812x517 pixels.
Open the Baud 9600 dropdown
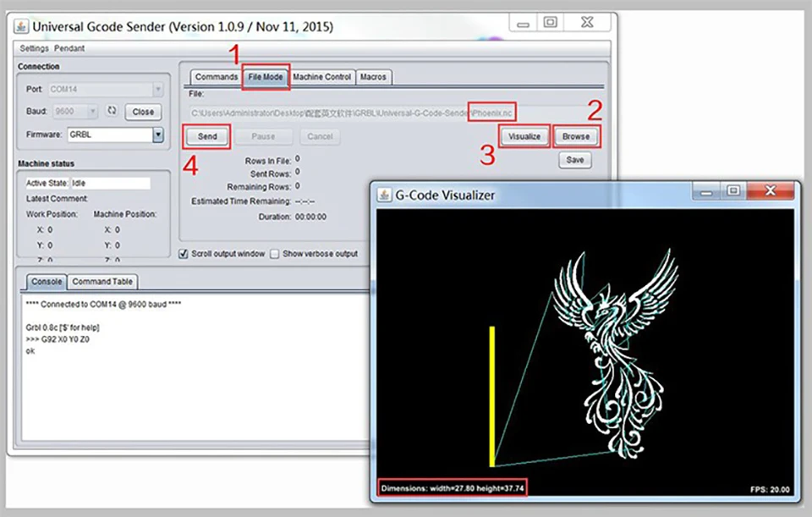click(x=92, y=112)
